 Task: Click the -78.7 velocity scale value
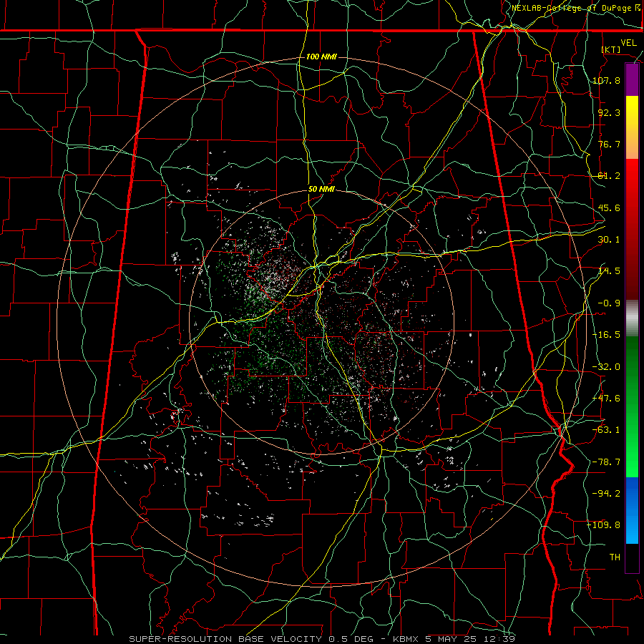(606, 462)
